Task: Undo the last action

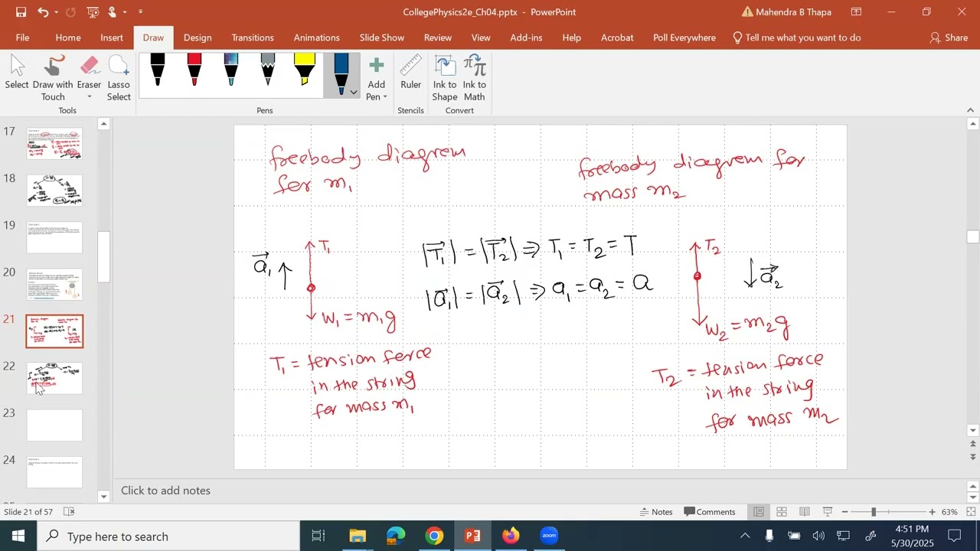Action: [43, 11]
